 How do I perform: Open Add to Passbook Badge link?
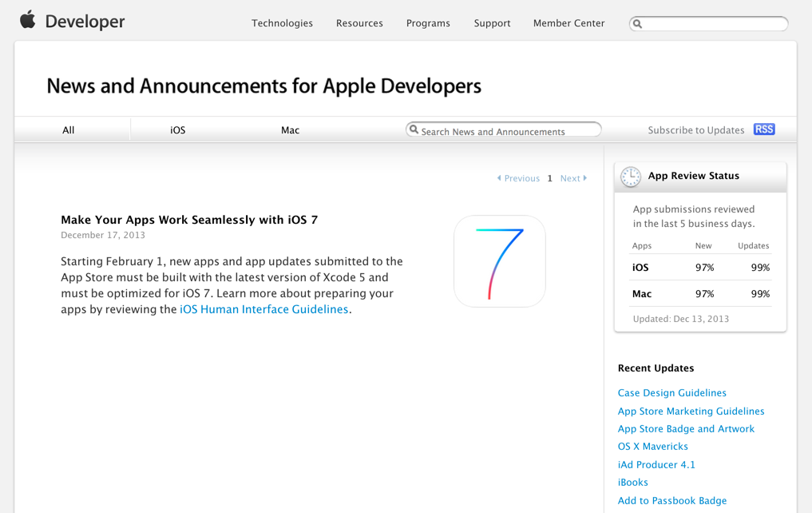pos(671,500)
